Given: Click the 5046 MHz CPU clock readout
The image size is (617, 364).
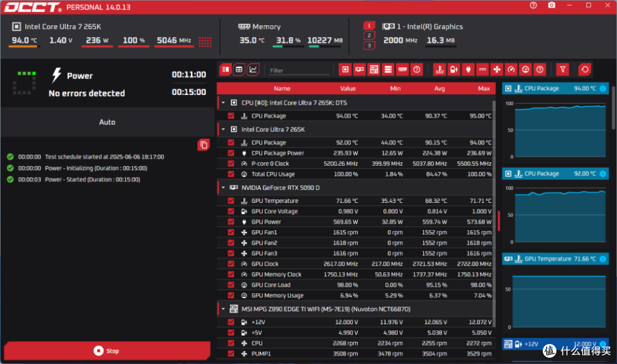Looking at the screenshot, I should pyautogui.click(x=174, y=40).
